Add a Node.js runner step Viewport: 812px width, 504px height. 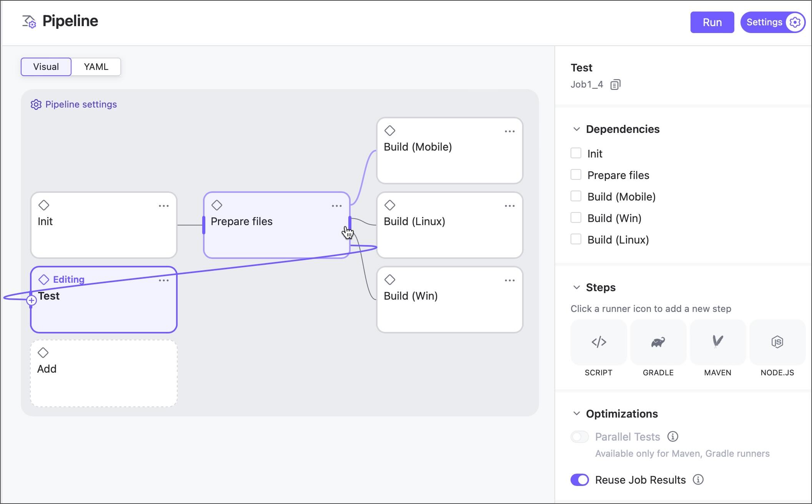(x=777, y=342)
